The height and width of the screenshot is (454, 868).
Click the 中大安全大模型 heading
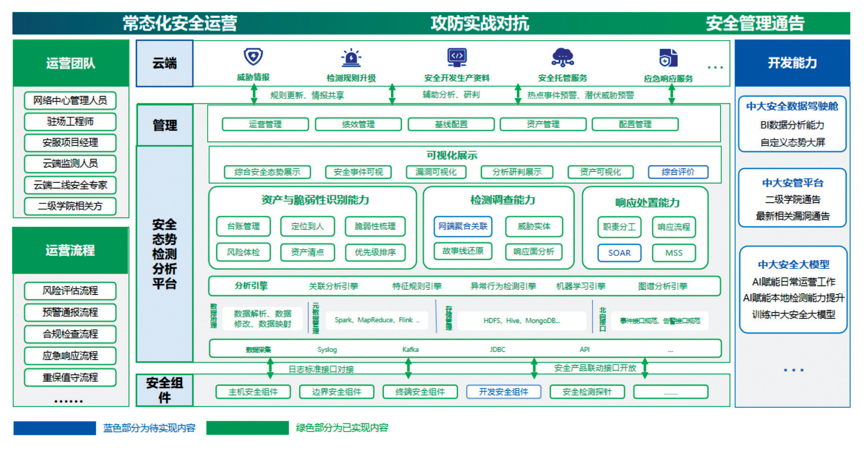pyautogui.click(x=793, y=265)
